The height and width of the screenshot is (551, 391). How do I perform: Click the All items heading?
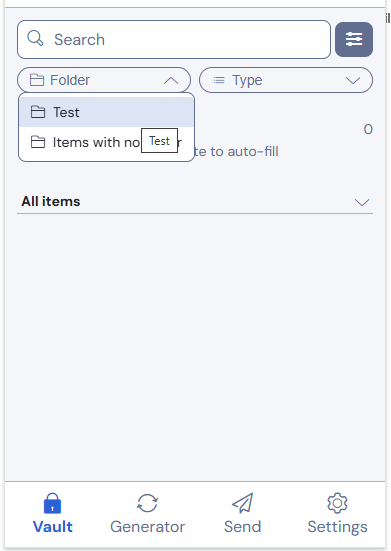51,201
